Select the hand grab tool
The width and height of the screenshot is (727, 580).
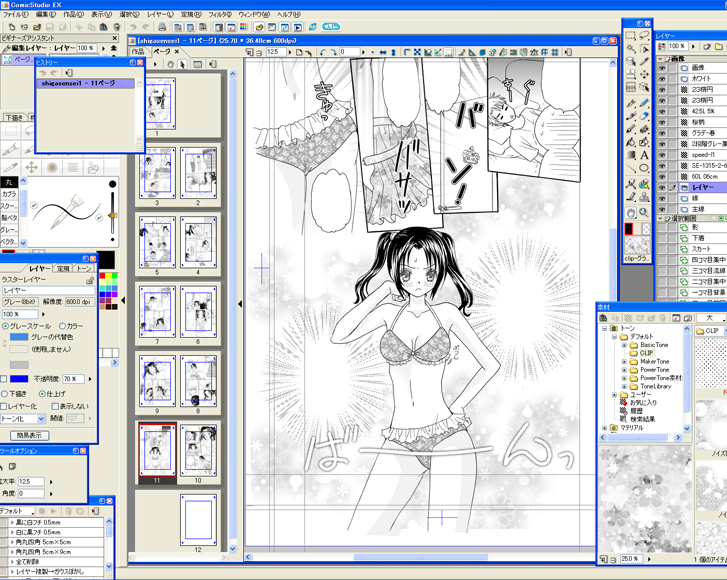click(630, 213)
